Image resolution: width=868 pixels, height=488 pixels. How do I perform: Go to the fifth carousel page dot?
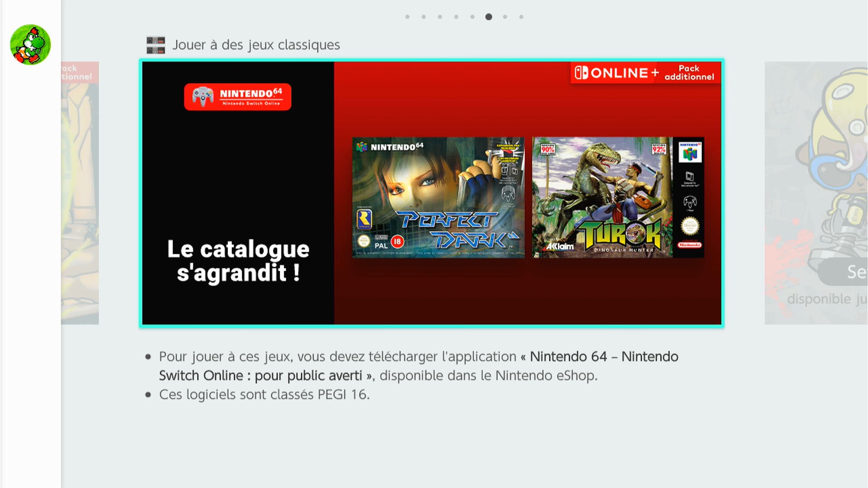point(472,17)
